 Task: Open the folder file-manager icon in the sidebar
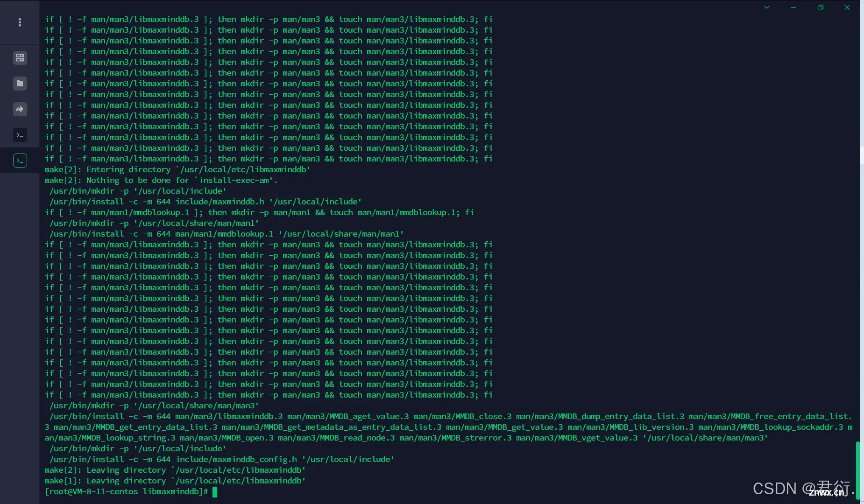(20, 84)
